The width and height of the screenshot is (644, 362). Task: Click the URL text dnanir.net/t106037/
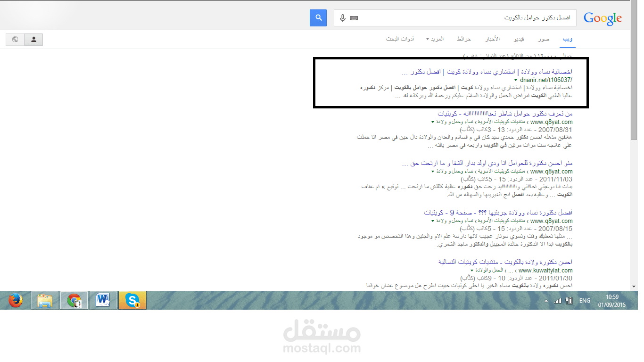click(x=546, y=80)
